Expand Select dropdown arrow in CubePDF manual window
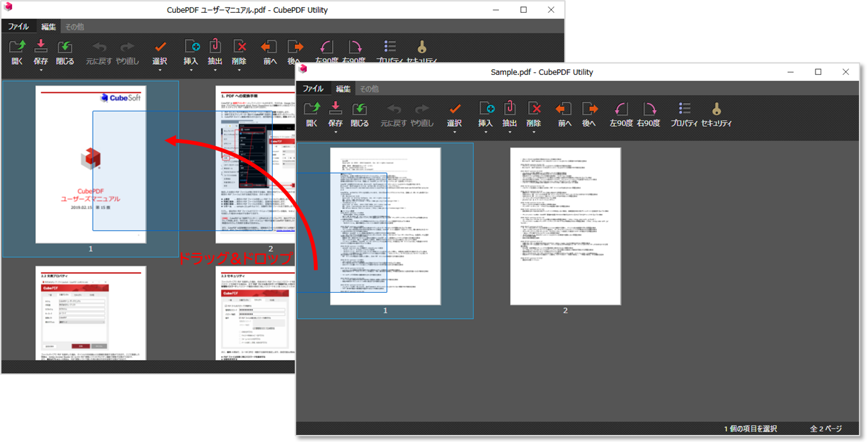The height and width of the screenshot is (442, 868). [160, 70]
